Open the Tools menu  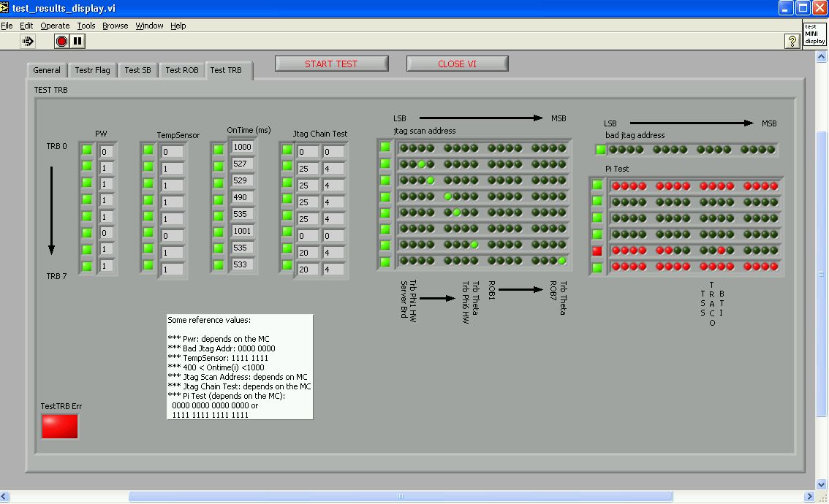point(86,26)
